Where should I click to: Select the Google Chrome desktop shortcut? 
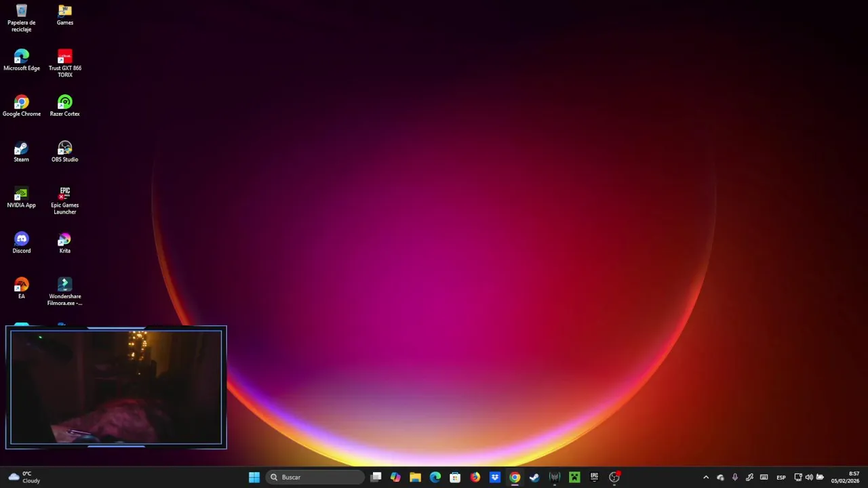click(22, 106)
